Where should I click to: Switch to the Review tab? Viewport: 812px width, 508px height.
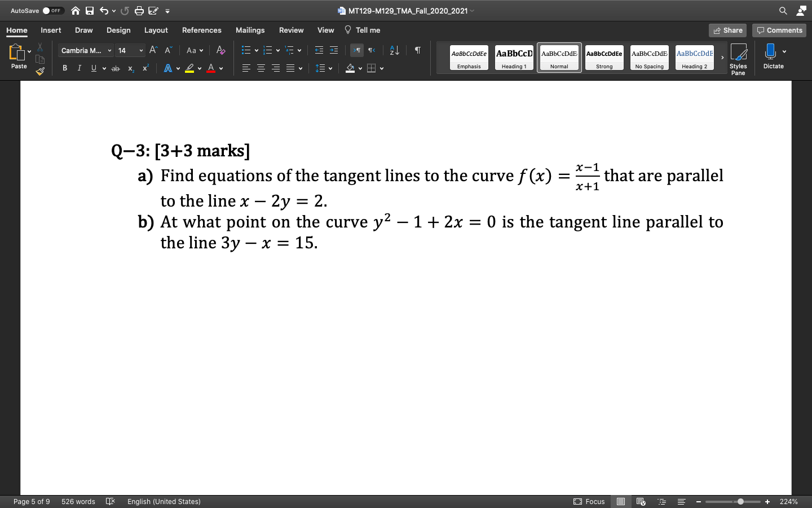click(292, 30)
